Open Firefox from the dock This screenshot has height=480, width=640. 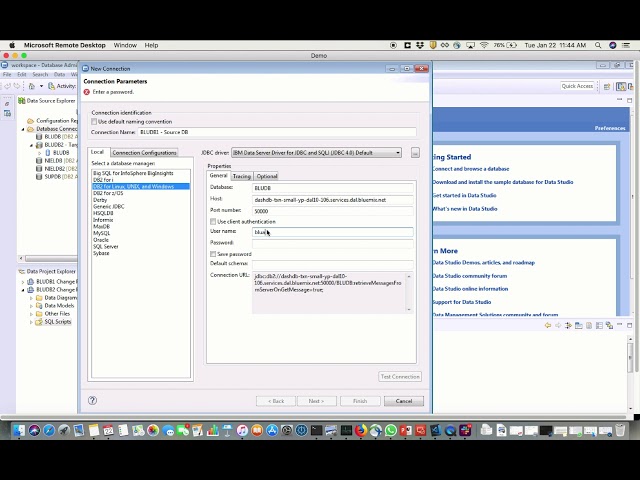click(361, 430)
